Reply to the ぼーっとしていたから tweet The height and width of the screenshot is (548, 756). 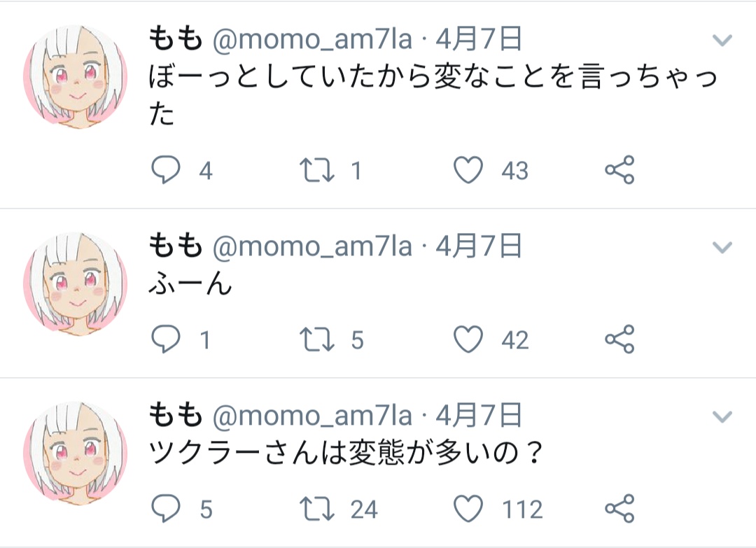click(x=166, y=171)
